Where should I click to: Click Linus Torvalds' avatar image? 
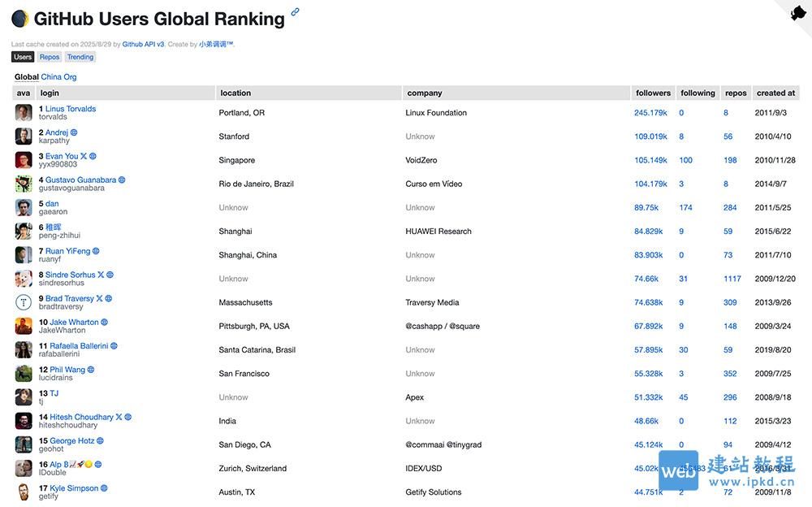click(x=24, y=112)
